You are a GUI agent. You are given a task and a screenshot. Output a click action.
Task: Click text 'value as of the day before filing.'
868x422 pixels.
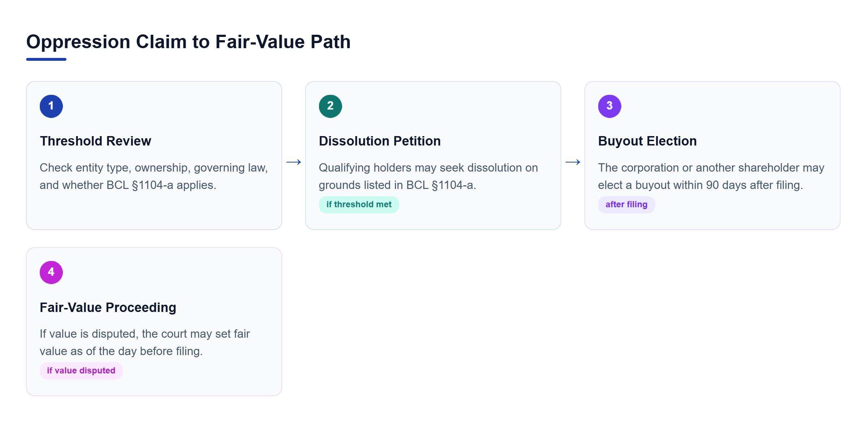pyautogui.click(x=121, y=351)
